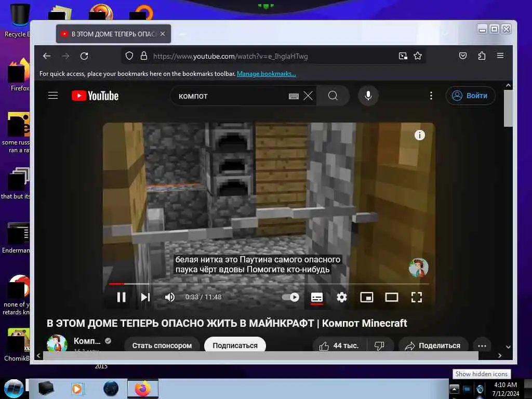Close the YouTube browser tab

coord(163,34)
